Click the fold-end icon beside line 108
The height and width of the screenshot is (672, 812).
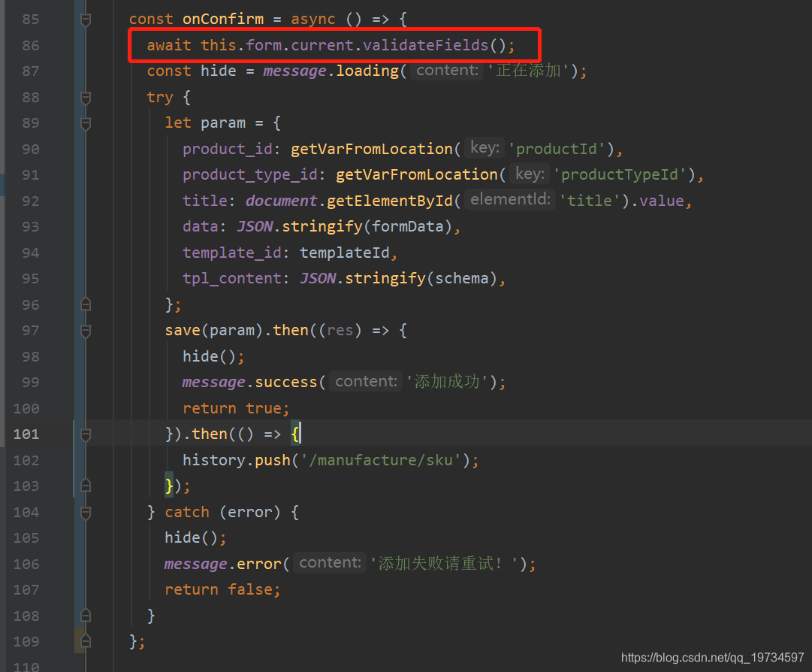click(85, 616)
